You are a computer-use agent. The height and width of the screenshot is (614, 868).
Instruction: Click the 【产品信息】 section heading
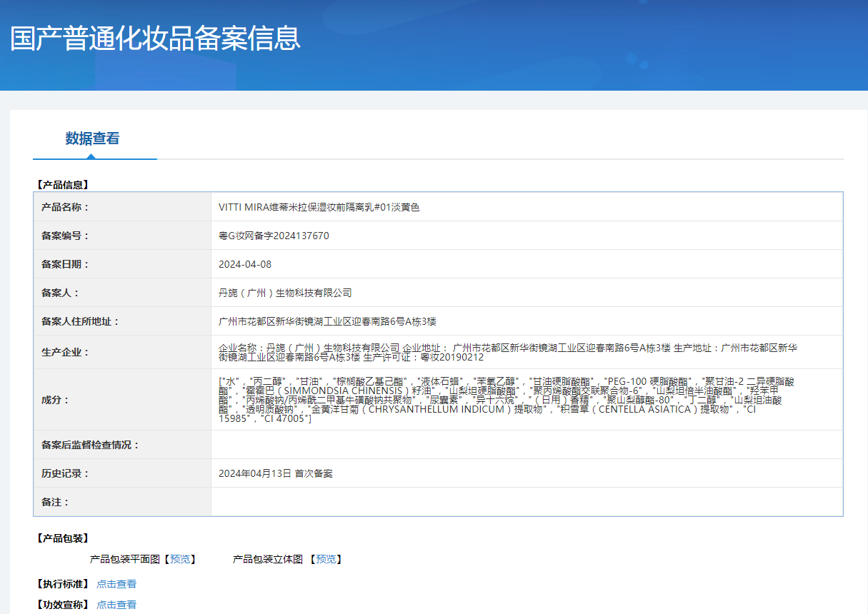(x=62, y=184)
